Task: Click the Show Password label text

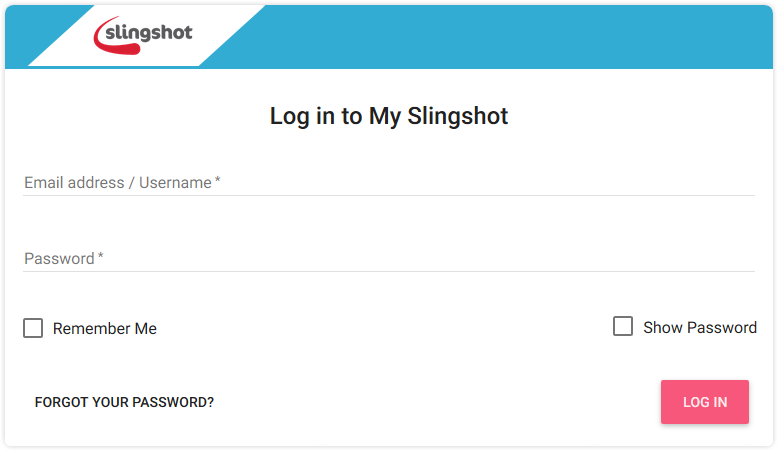Action: [699, 328]
